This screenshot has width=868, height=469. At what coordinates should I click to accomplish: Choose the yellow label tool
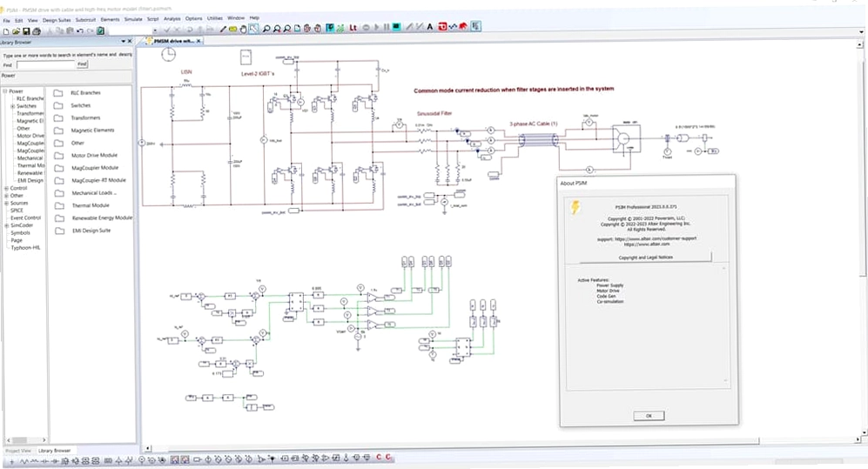(x=233, y=29)
